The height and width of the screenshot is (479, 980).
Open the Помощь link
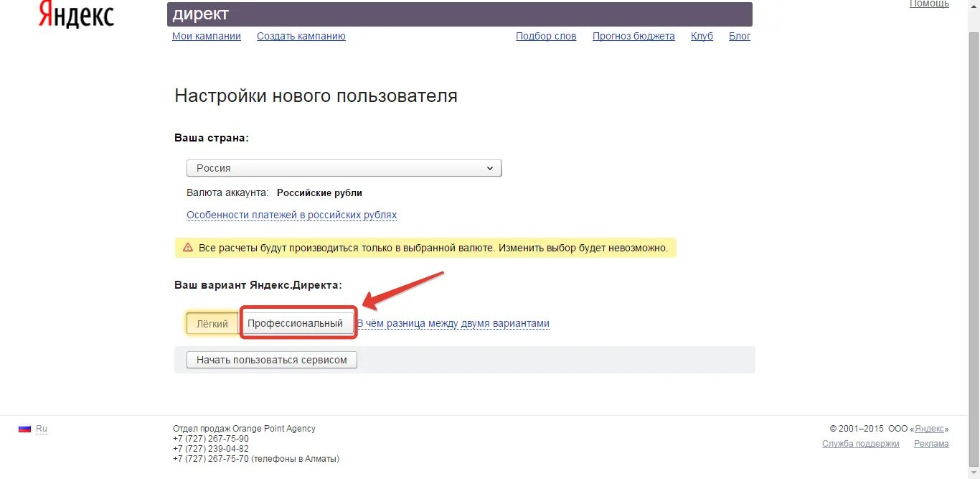point(928,4)
